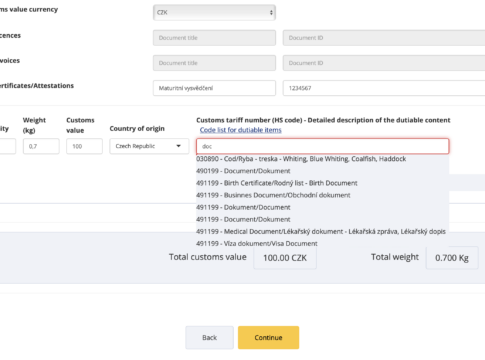
Task: Click the Invoices Document title field
Action: 214,63
